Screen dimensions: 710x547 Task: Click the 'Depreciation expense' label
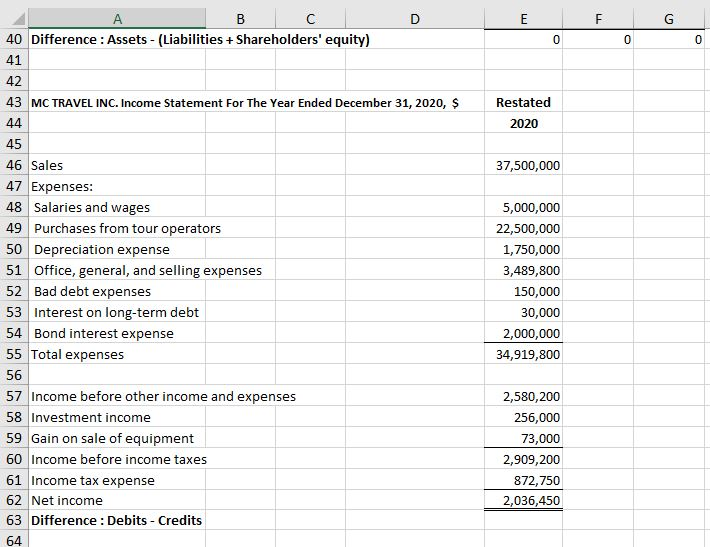(102, 250)
